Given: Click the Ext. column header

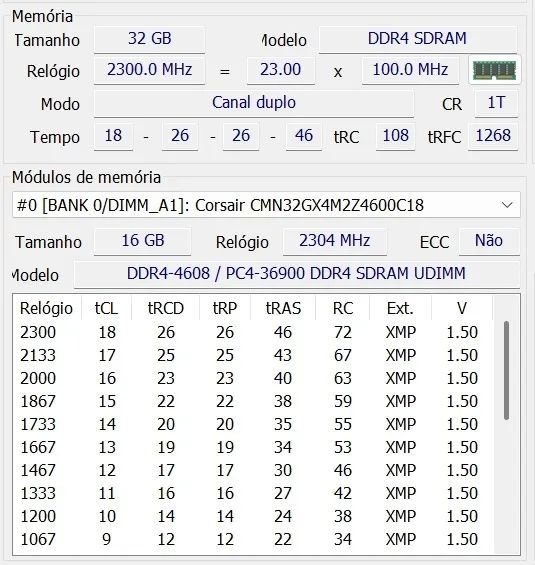Looking at the screenshot, I should pyautogui.click(x=400, y=309).
